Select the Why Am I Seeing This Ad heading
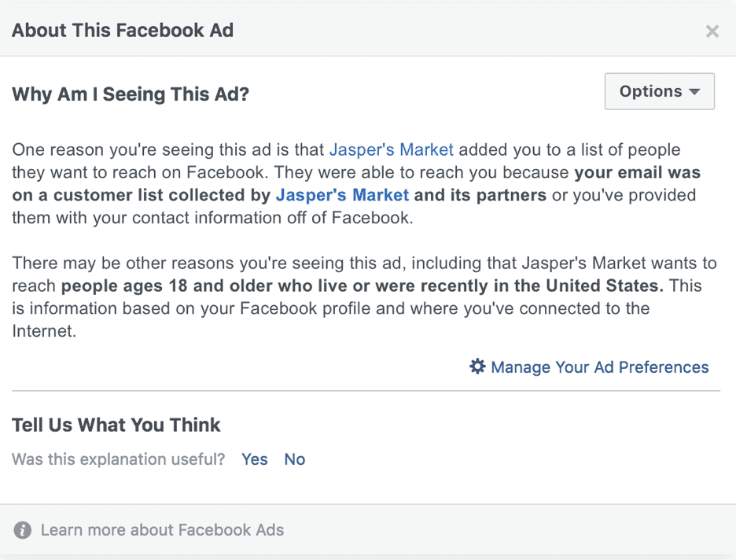Viewport: 736px width, 560px height. [131, 94]
